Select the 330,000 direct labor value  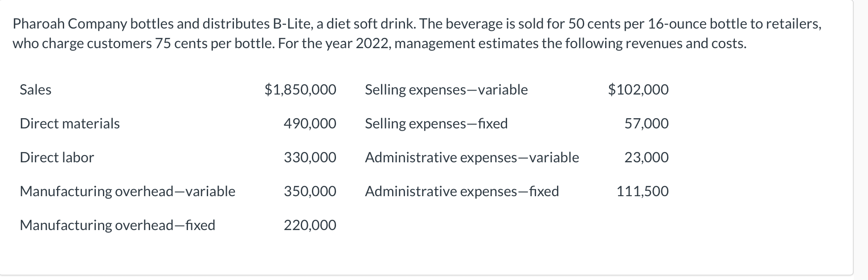310,157
